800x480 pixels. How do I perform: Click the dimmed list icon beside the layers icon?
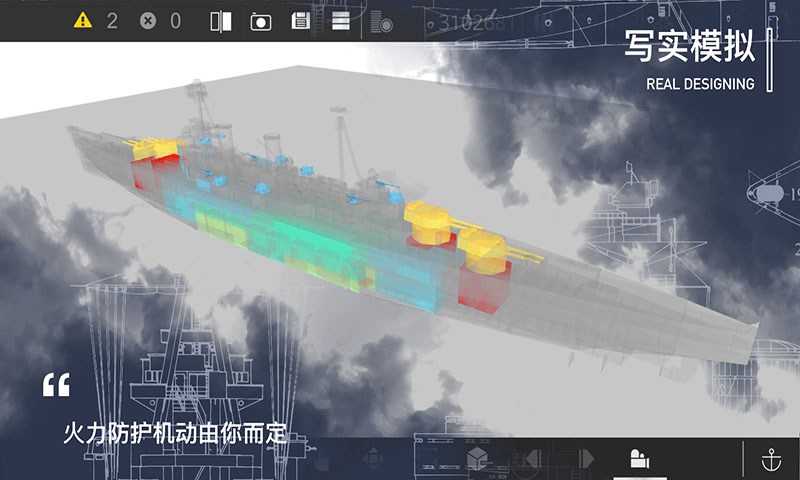point(380,21)
